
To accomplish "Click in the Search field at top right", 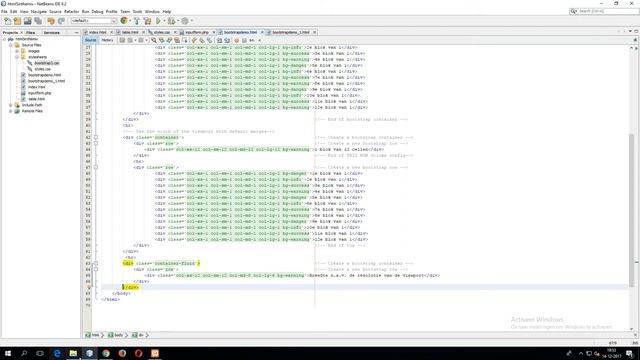I will 606,11.
